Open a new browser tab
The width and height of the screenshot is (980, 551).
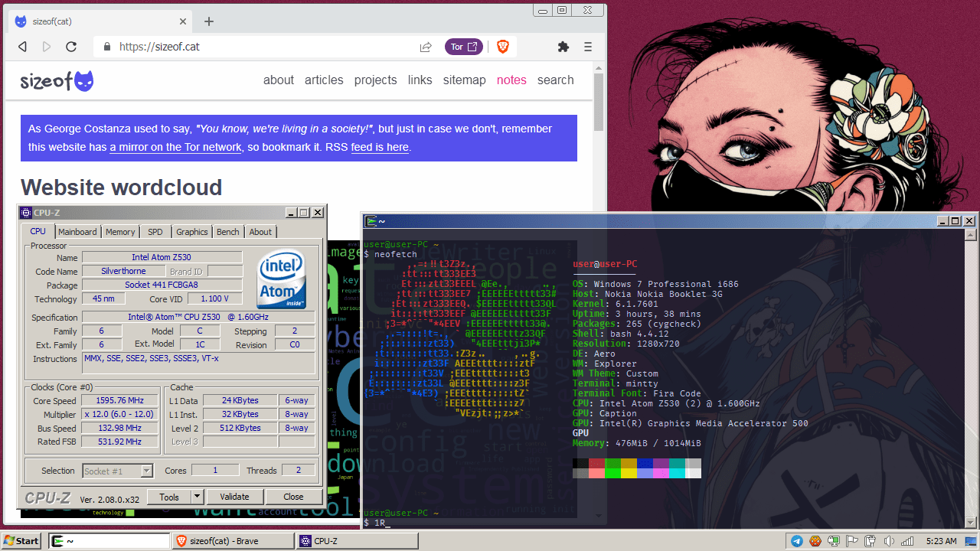(209, 21)
